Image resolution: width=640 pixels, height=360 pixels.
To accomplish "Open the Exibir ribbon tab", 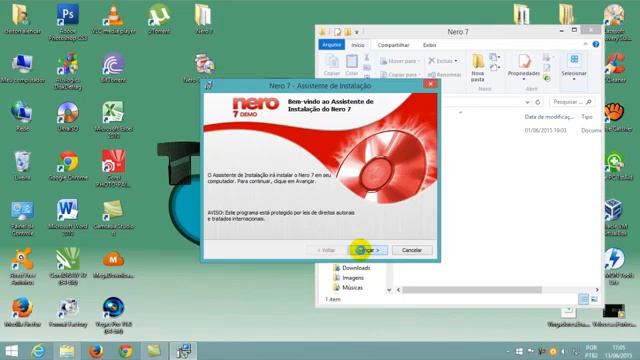I will [429, 45].
